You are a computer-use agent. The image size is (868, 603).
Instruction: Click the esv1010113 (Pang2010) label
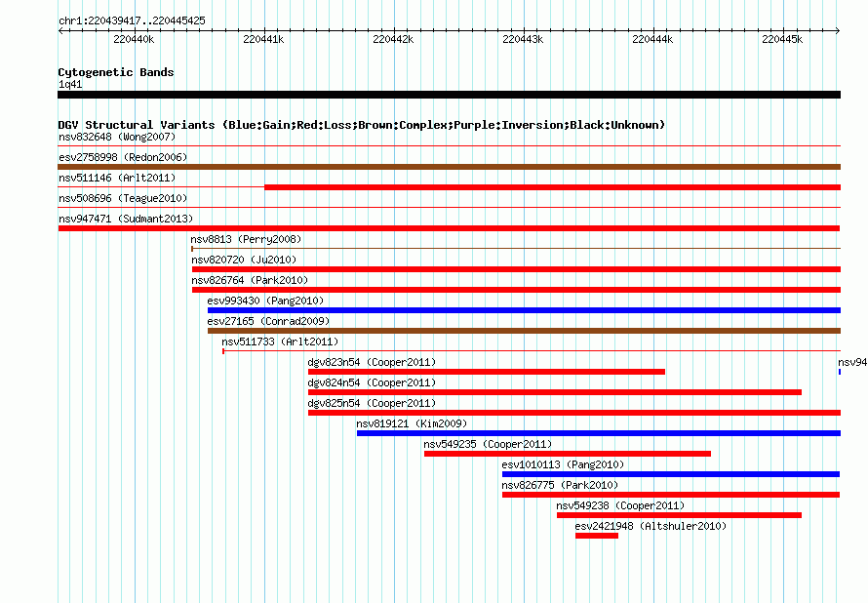coord(563,464)
